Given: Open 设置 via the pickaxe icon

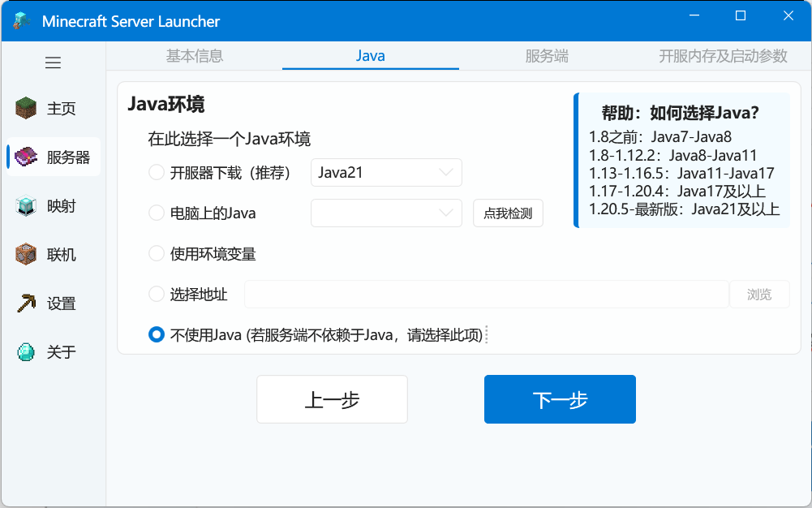Looking at the screenshot, I should [27, 303].
